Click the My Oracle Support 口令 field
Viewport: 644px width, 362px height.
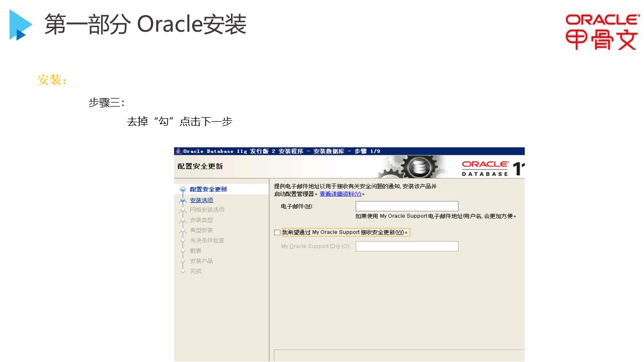pyautogui.click(x=407, y=246)
